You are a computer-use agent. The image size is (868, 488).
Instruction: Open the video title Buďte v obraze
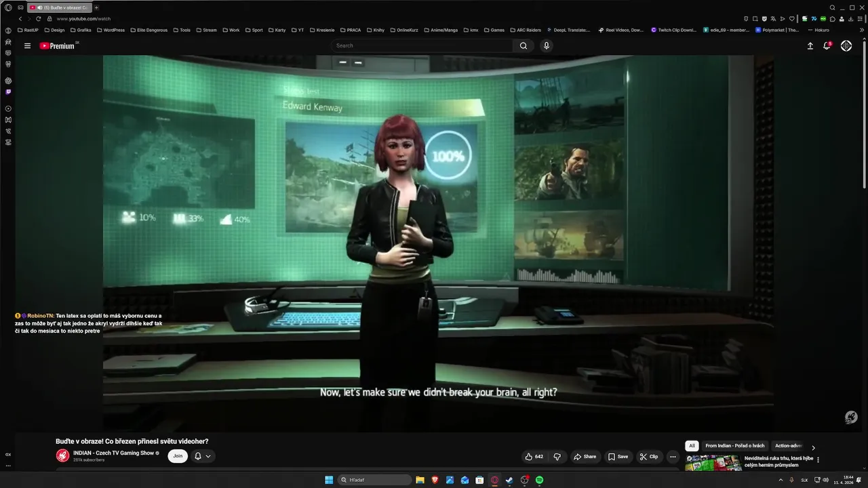point(132,441)
